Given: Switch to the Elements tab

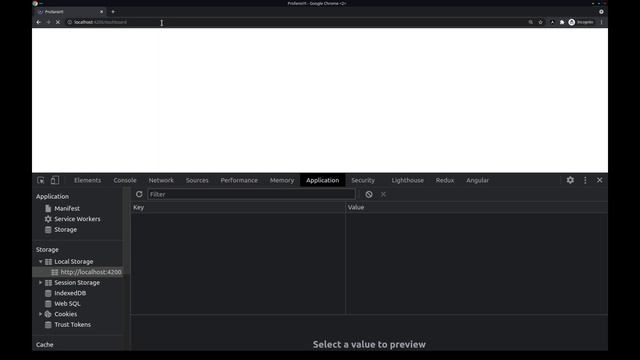Looking at the screenshot, I should click(x=87, y=180).
